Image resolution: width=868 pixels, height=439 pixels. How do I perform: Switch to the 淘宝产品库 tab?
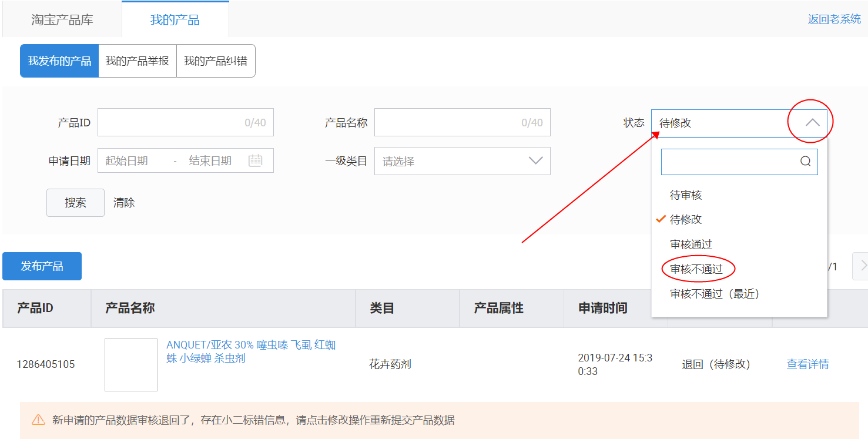tap(62, 20)
